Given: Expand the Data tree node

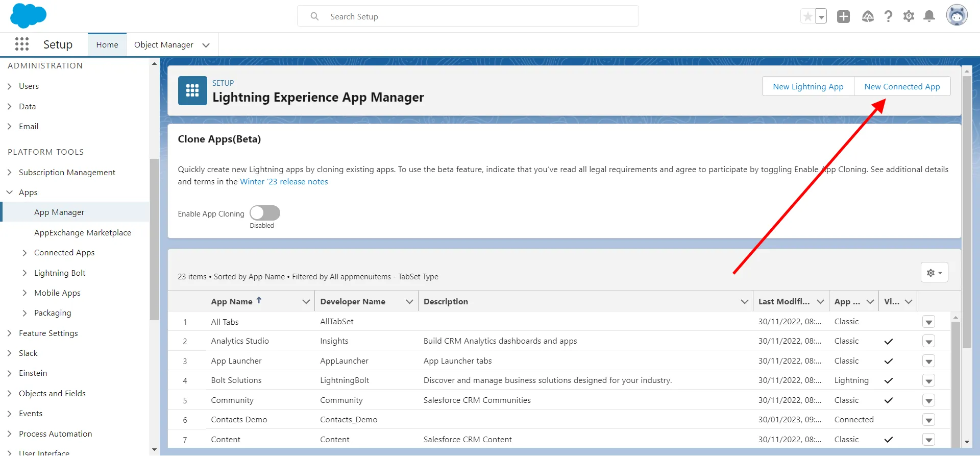Looking at the screenshot, I should [9, 106].
